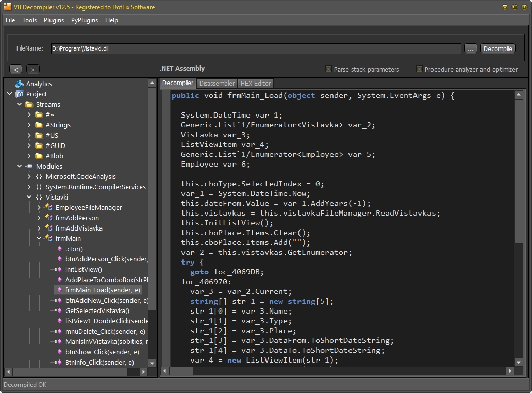
Task: Collapse the Streams folder
Action: tap(20, 104)
